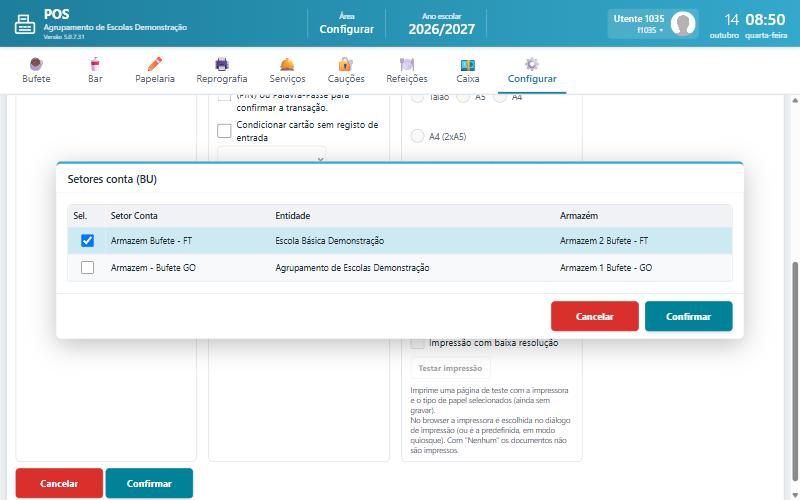Confirm the Setores conta dialog
The width and height of the screenshot is (800, 500).
point(688,316)
